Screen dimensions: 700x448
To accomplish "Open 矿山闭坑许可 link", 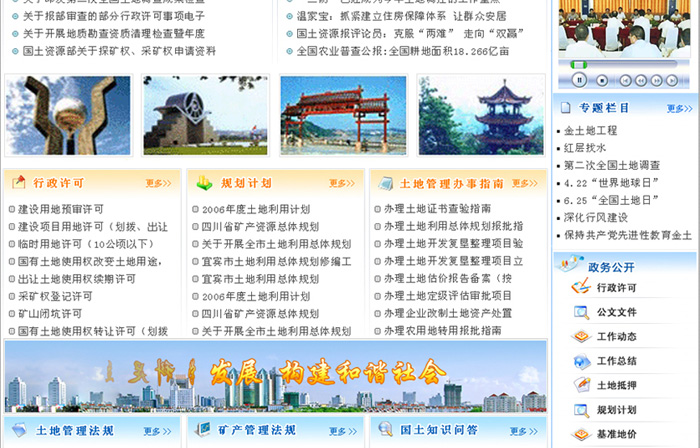I will tap(50, 313).
